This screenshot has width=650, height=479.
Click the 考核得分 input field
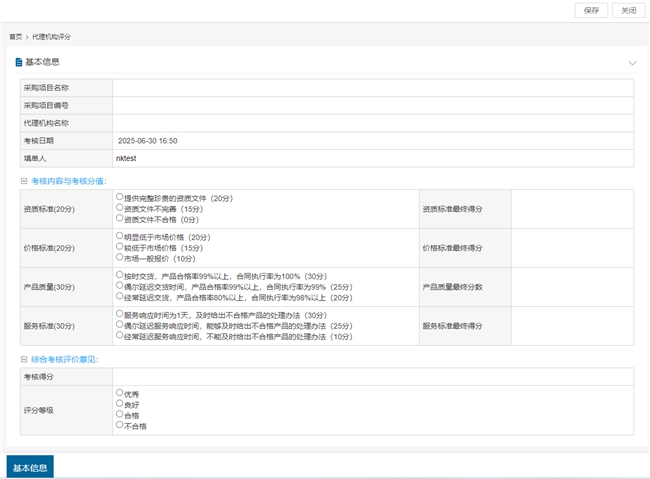(x=372, y=377)
